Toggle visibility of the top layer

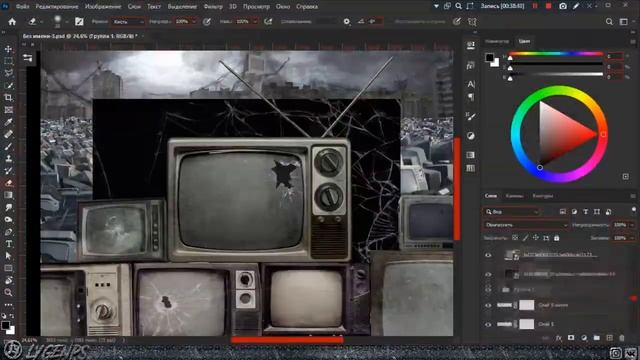point(488,255)
